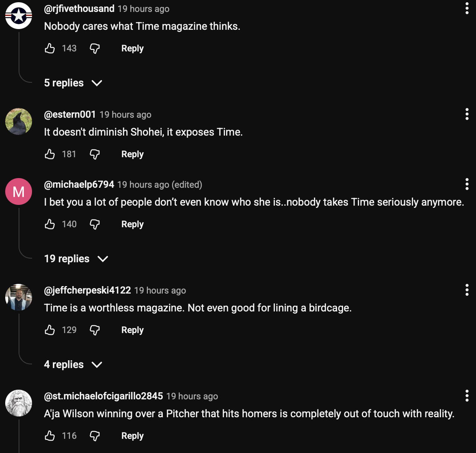Show the 4 replies under birdcage comment
476x453 pixels.
(73, 364)
